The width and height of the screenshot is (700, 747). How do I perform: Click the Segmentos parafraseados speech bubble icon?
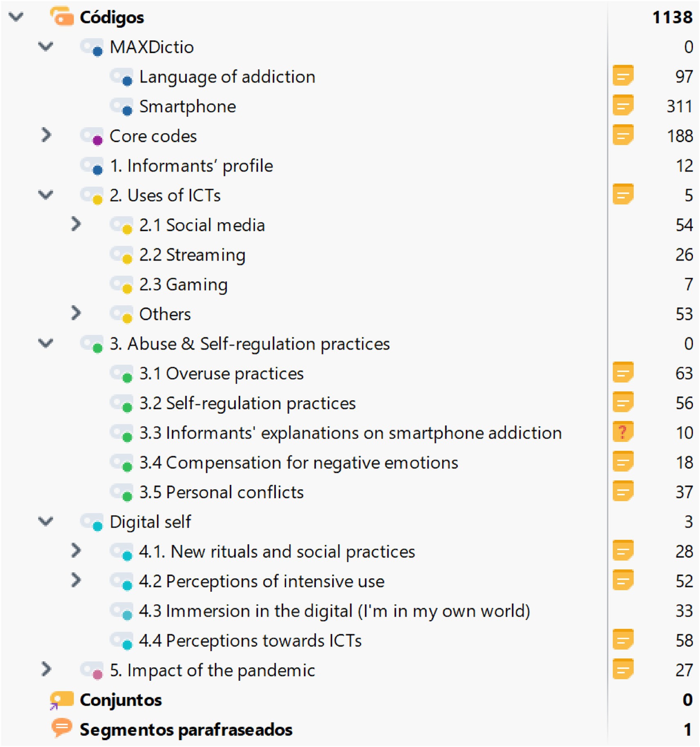[61, 729]
